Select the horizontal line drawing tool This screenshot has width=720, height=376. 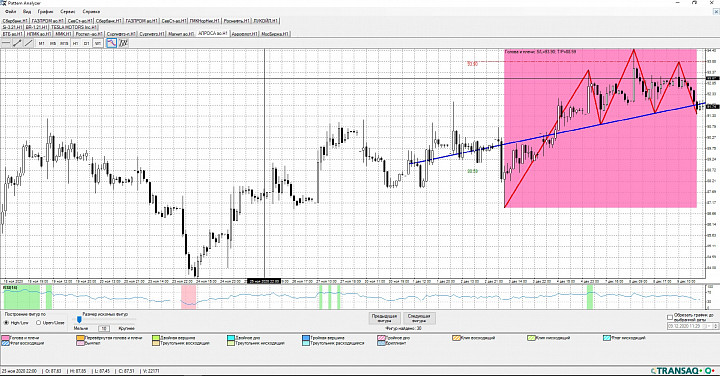[x=6, y=43]
